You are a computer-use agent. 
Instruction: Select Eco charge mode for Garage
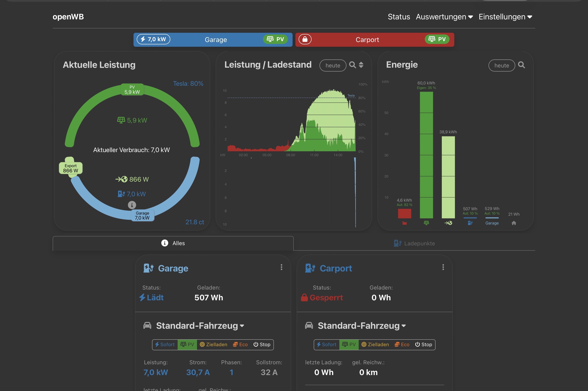point(240,344)
